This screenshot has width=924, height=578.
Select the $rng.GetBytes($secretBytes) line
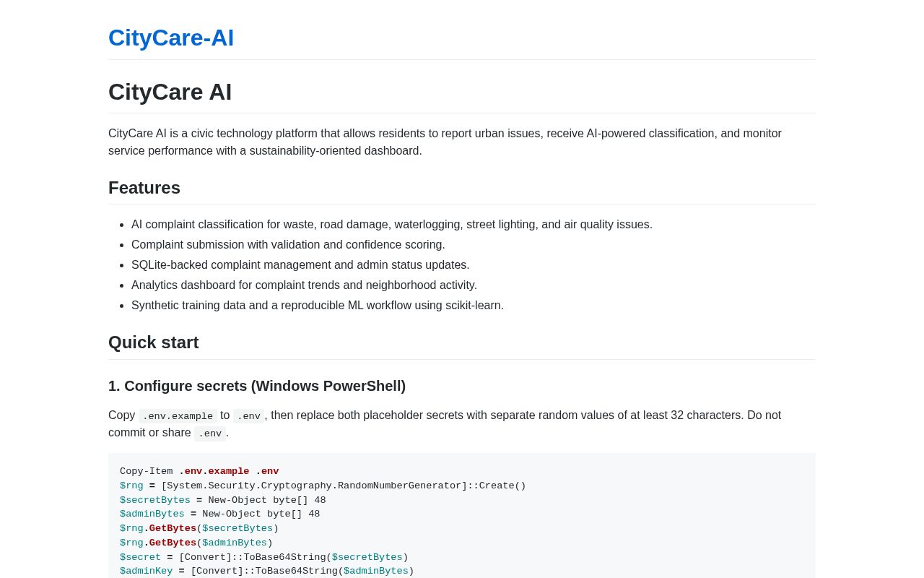point(199,529)
